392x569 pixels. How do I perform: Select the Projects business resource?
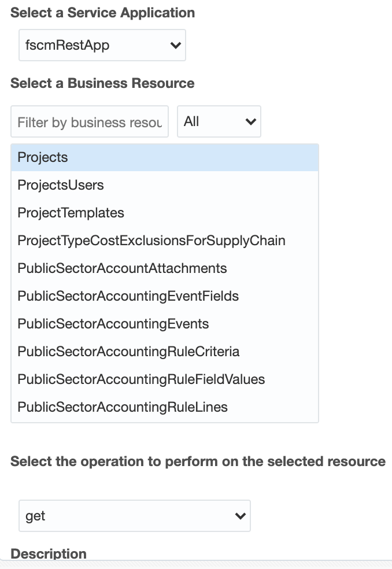[x=43, y=157]
